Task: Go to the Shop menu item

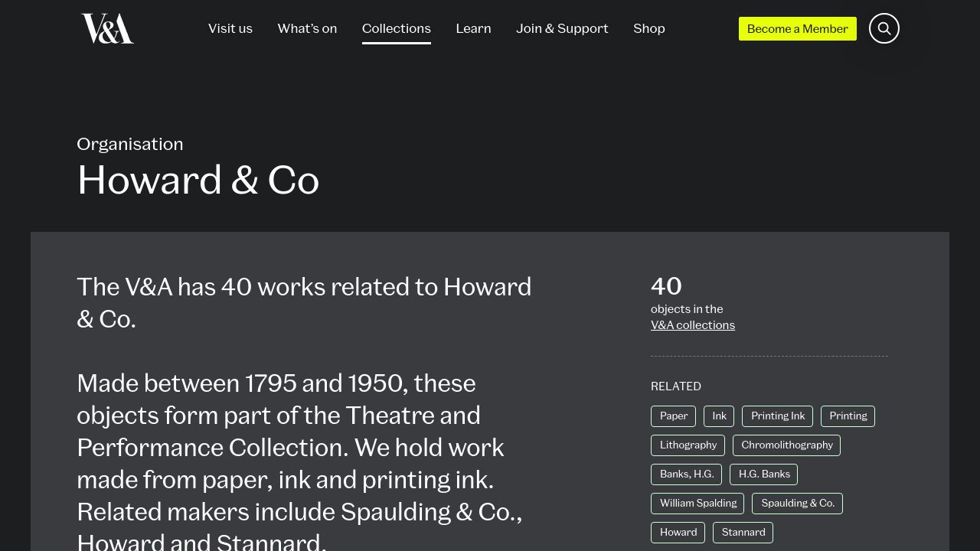Action: (x=649, y=28)
